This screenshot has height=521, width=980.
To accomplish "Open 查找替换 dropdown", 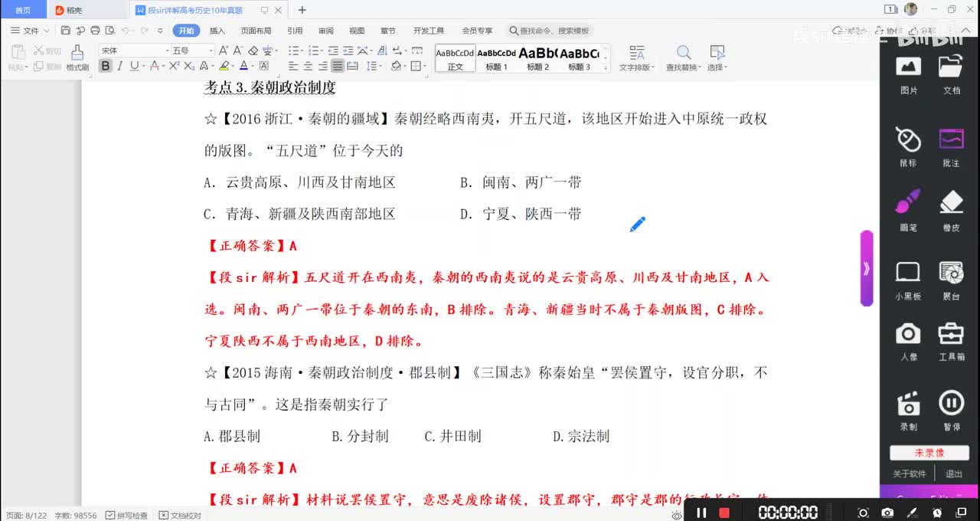I will coord(683,58).
